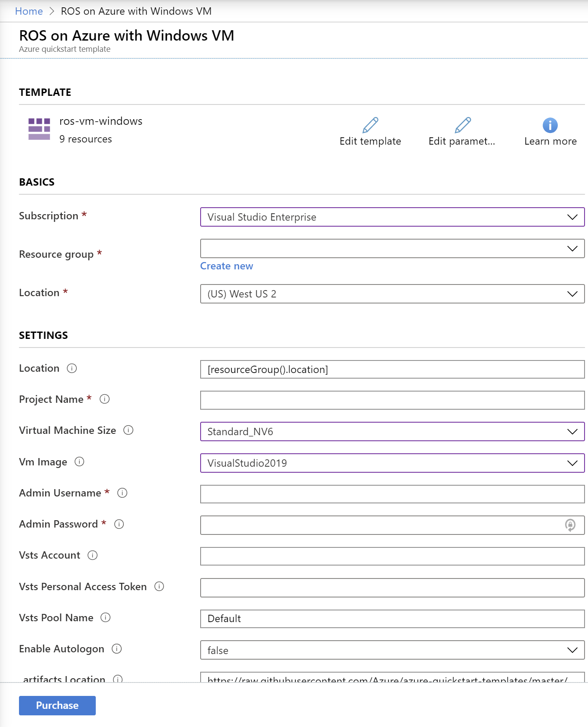588x727 pixels.
Task: Focus the Project Name text field
Action: 392,400
